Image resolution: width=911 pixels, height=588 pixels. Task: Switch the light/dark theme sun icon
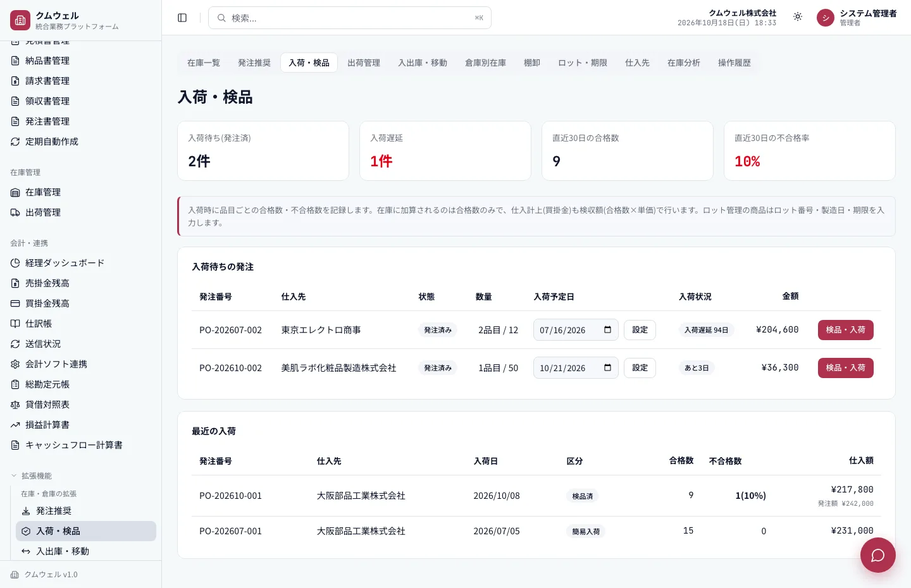click(x=798, y=17)
